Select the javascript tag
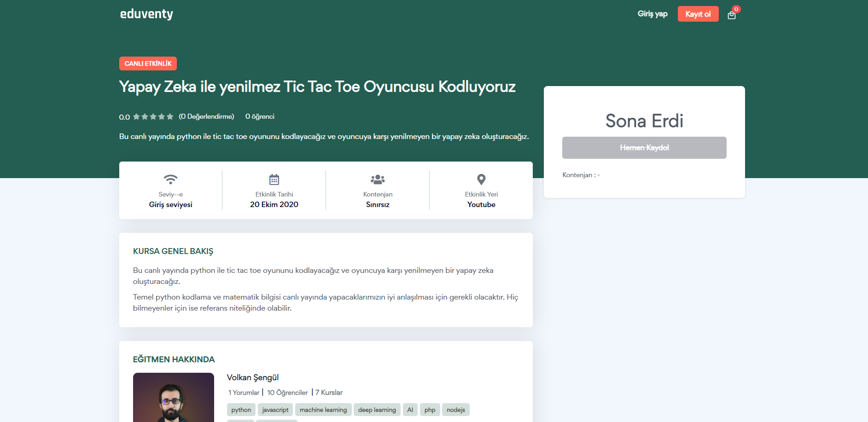Screen dimensions: 868x422 pyautogui.click(x=275, y=410)
